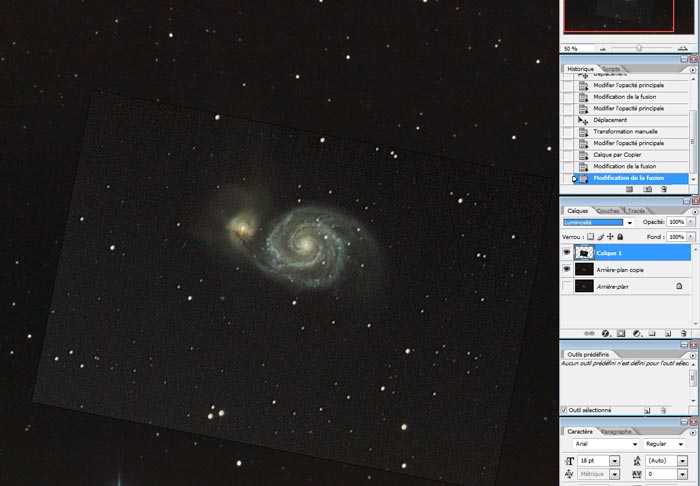Open the Outils prédéfinis flyout menu

point(693,356)
